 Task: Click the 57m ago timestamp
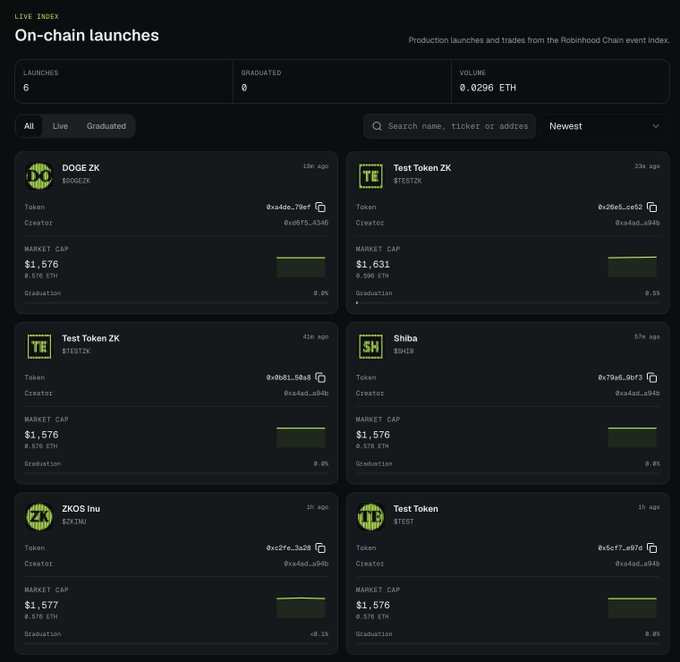647,337
